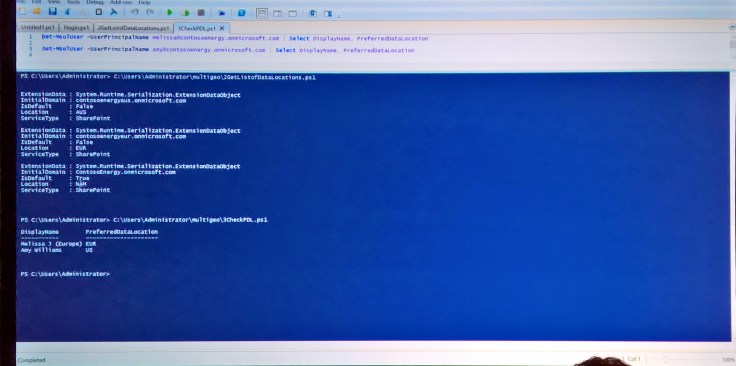
Task: Click the 3CheckPDL.ps1 console command line
Action: pos(144,220)
